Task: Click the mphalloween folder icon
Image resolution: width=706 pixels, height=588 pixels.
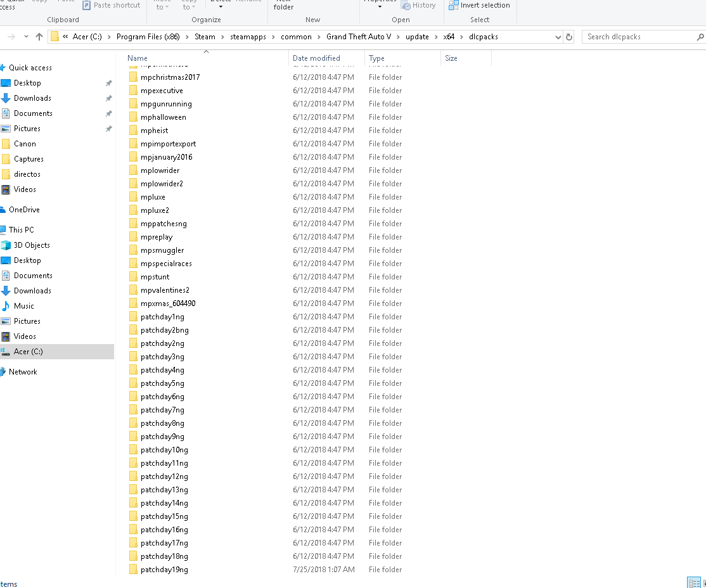Action: coord(133,117)
